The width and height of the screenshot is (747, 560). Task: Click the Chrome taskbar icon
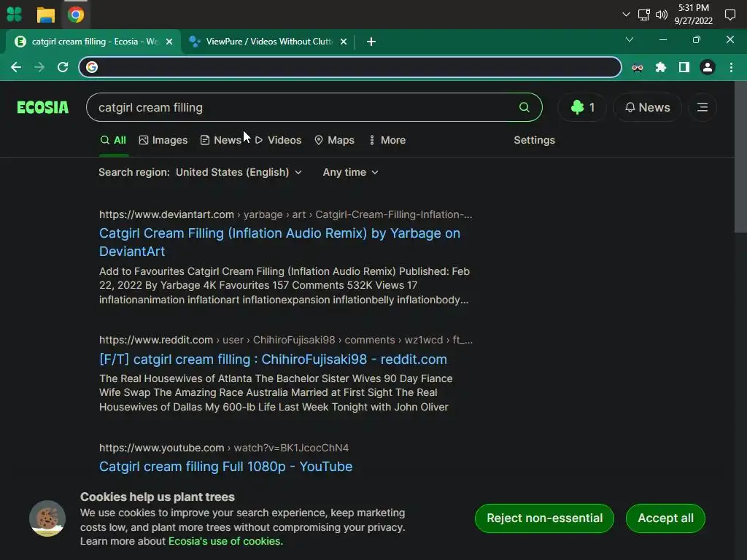76,15
